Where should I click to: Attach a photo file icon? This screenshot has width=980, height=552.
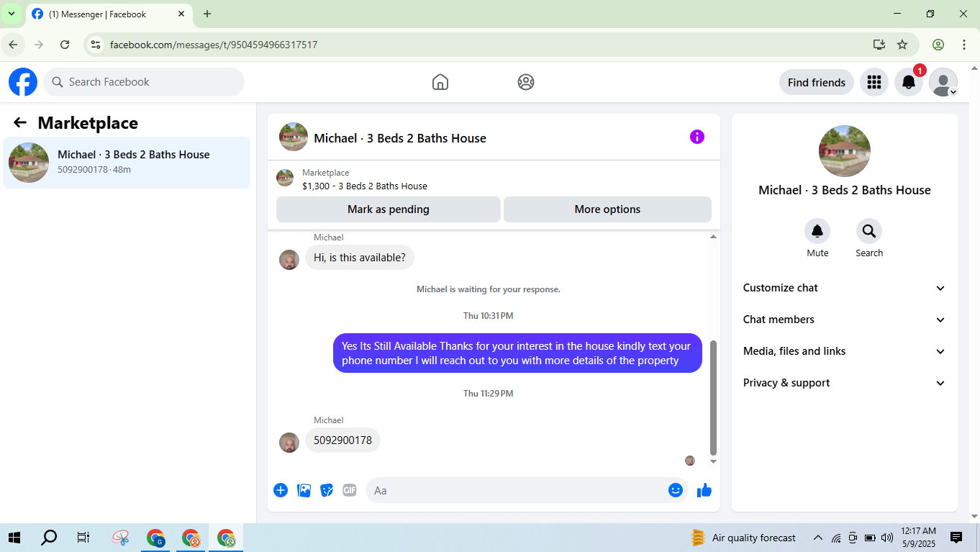(304, 490)
